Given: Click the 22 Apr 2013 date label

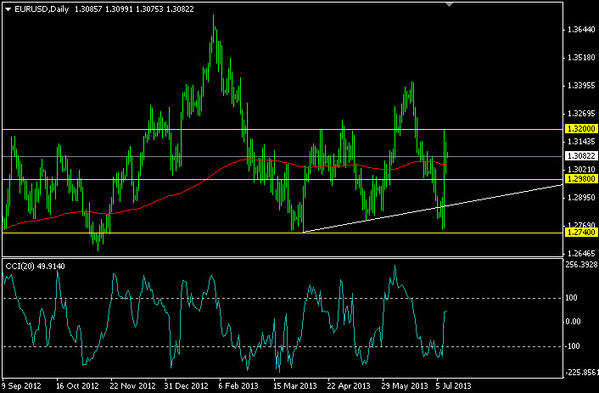Looking at the screenshot, I should 349,386.
